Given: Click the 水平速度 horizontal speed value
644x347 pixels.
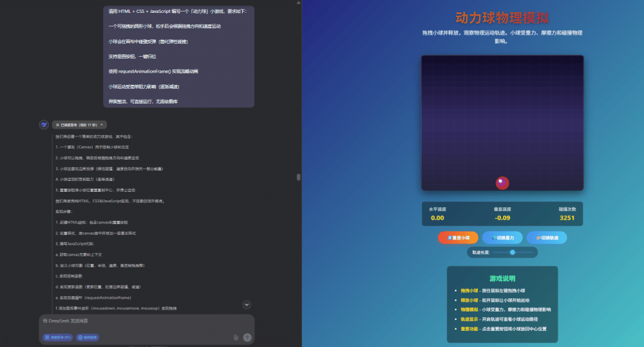Looking at the screenshot, I should tap(437, 218).
